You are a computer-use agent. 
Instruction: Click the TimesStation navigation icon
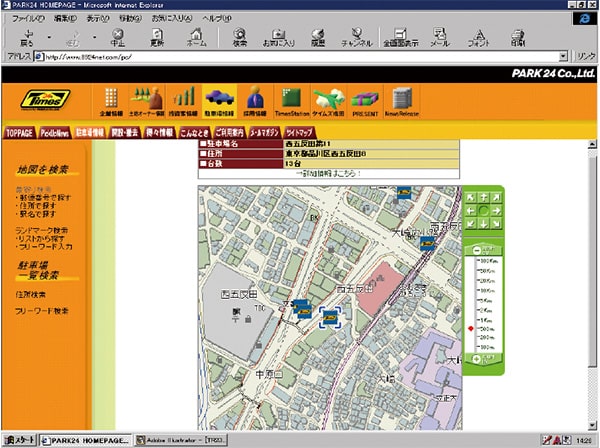point(290,101)
